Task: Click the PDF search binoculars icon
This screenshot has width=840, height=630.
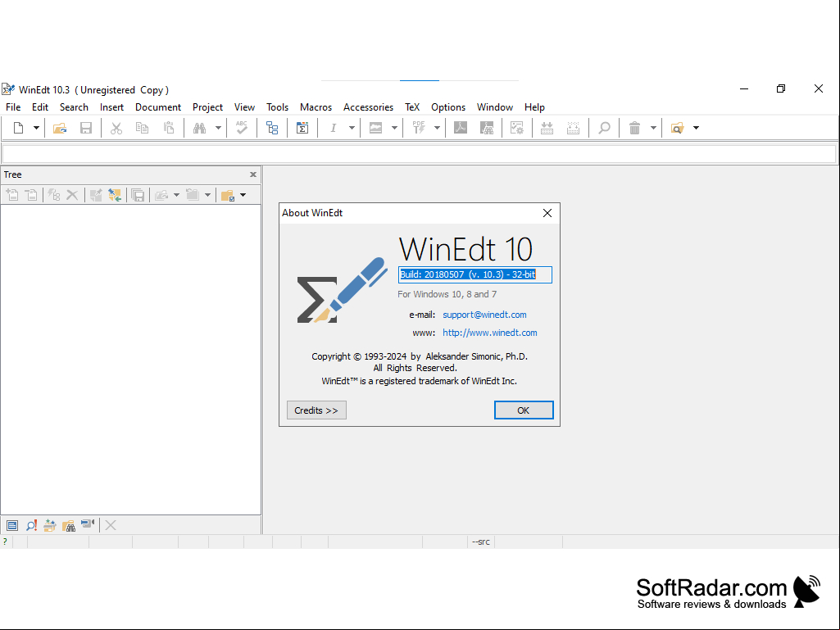Action: click(487, 128)
